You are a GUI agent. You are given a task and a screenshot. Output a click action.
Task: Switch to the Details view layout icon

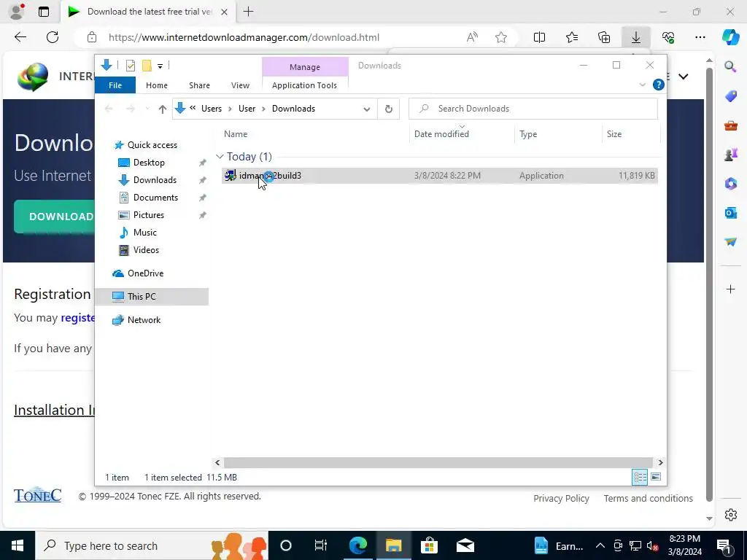coord(640,477)
